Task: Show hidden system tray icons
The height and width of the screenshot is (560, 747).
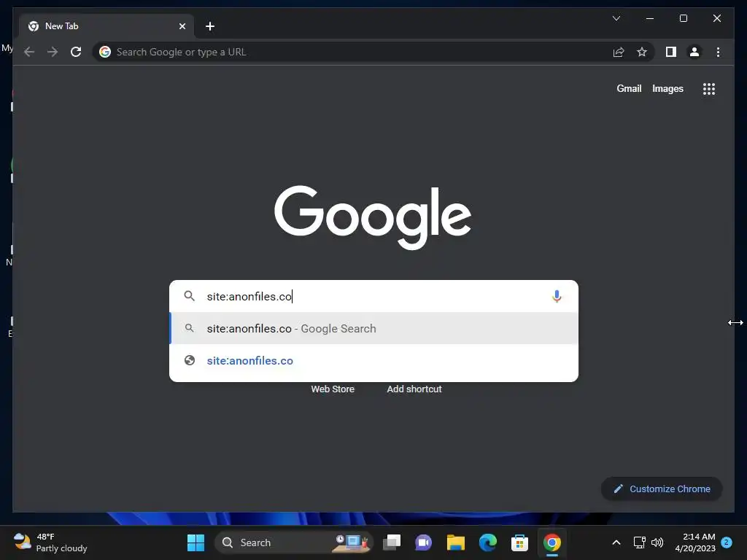Action: point(616,542)
